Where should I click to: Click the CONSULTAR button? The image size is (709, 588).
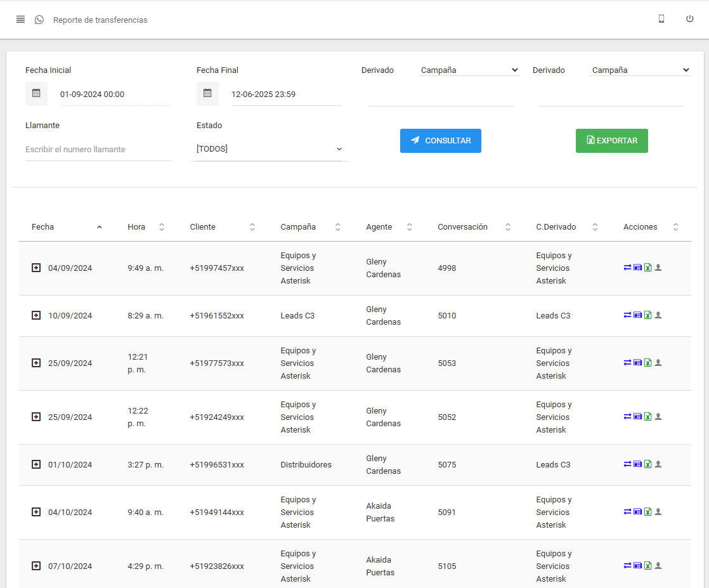[440, 141]
